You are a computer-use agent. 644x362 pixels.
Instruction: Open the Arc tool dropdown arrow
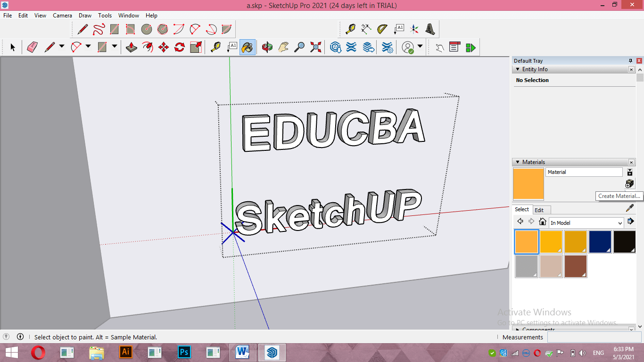pyautogui.click(x=88, y=47)
